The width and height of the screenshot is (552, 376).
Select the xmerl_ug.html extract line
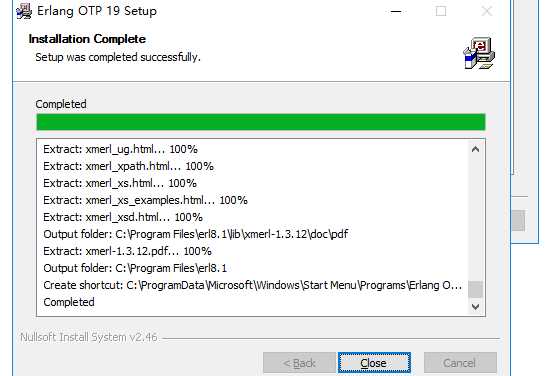pos(120,149)
